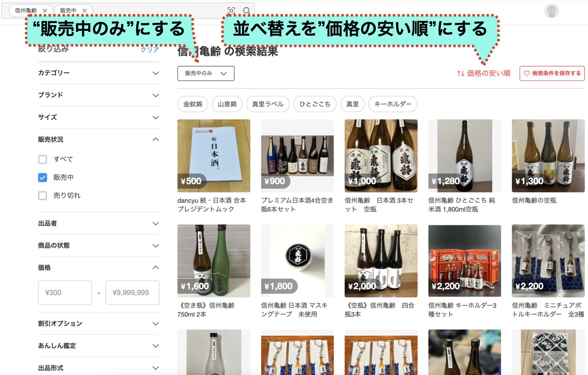
Task: Open the ¥2,200 red crate keychain item
Action: pos(465,261)
